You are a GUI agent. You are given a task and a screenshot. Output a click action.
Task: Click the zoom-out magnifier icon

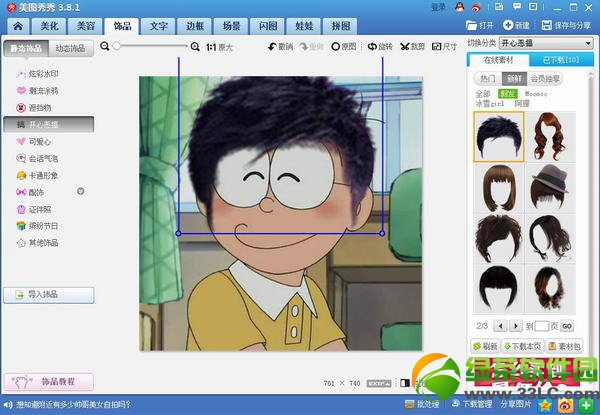(106, 46)
